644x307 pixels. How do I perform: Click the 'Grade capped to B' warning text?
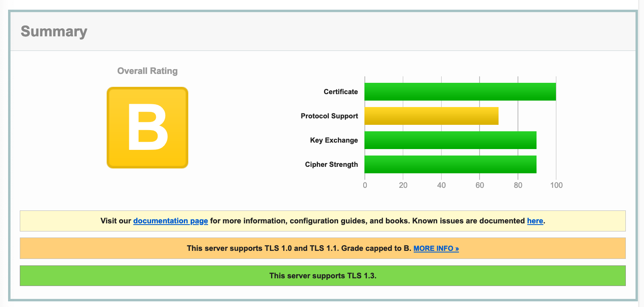pyautogui.click(x=376, y=248)
